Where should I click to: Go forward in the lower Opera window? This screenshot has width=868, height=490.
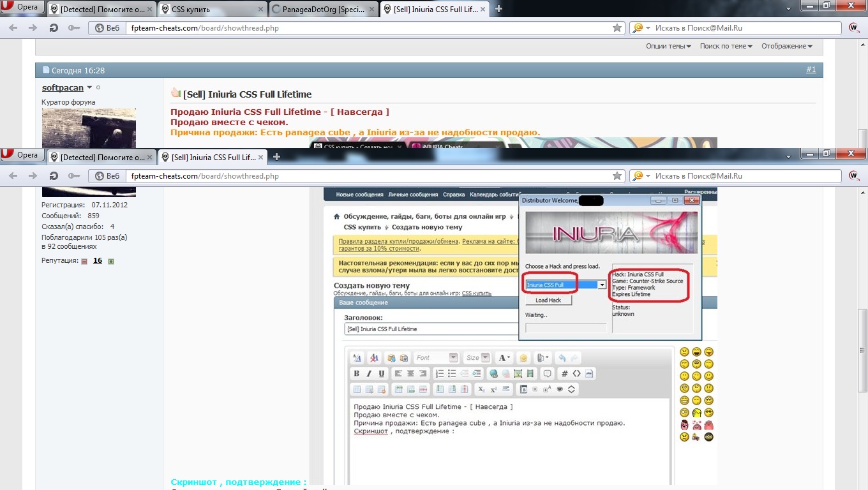(33, 176)
